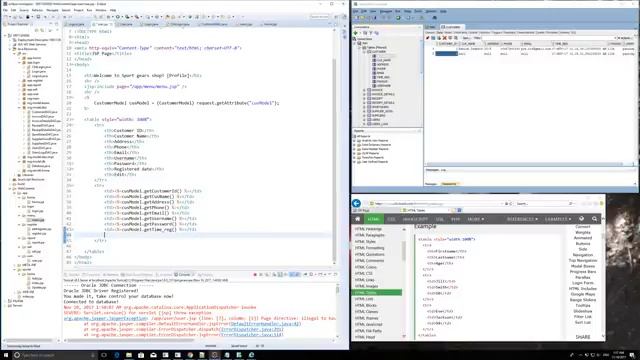This screenshot has height=360, width=640.
Task: Open HTML Colors link in W3Schools sidebar
Action: click(x=366, y=267)
